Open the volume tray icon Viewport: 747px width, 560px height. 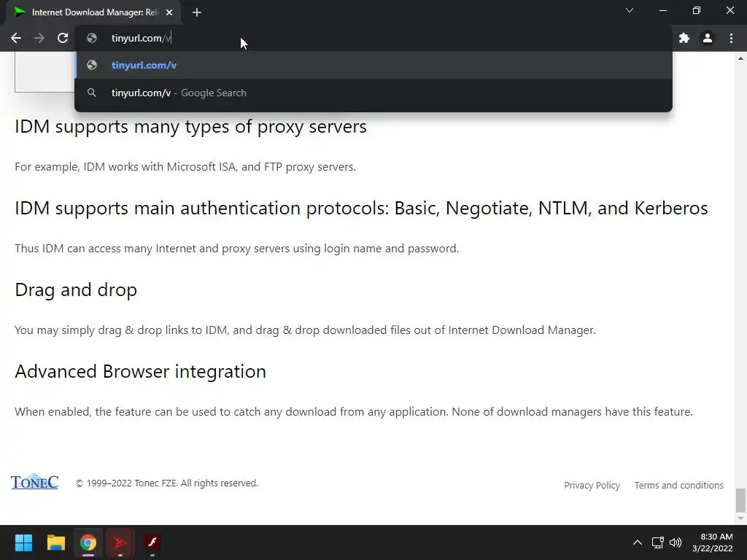[675, 542]
